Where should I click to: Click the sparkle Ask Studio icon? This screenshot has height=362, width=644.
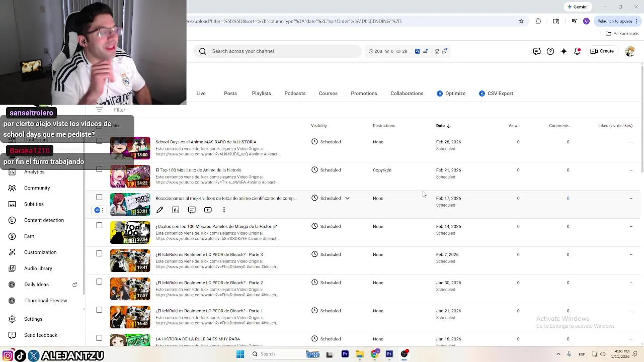click(563, 51)
